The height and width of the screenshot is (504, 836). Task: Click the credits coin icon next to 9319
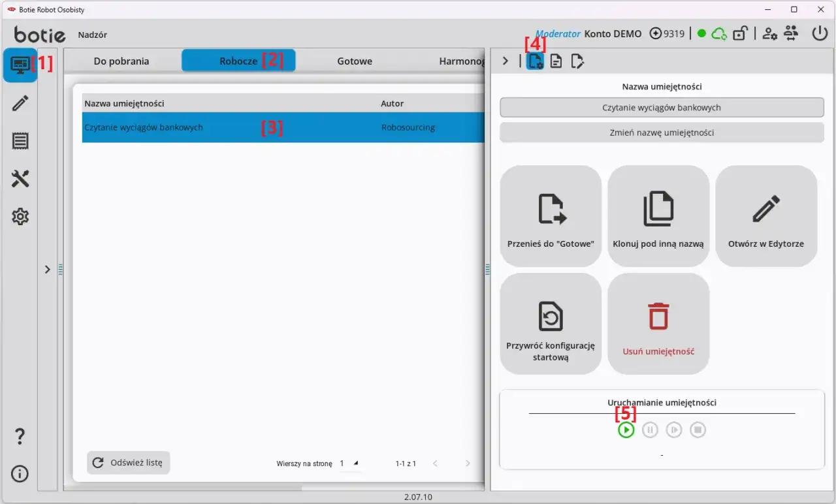point(656,33)
